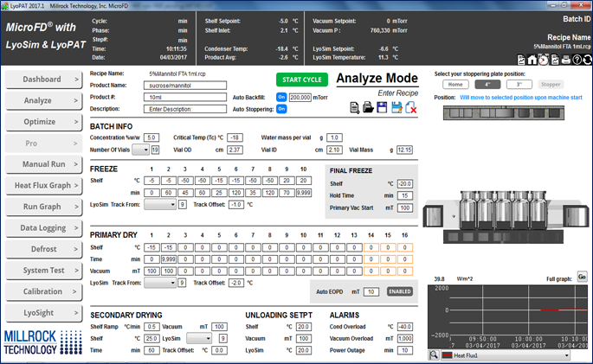Open Secondary Drying LyoSim dropdown
The width and height of the screenshot is (593, 364).
click(199, 338)
